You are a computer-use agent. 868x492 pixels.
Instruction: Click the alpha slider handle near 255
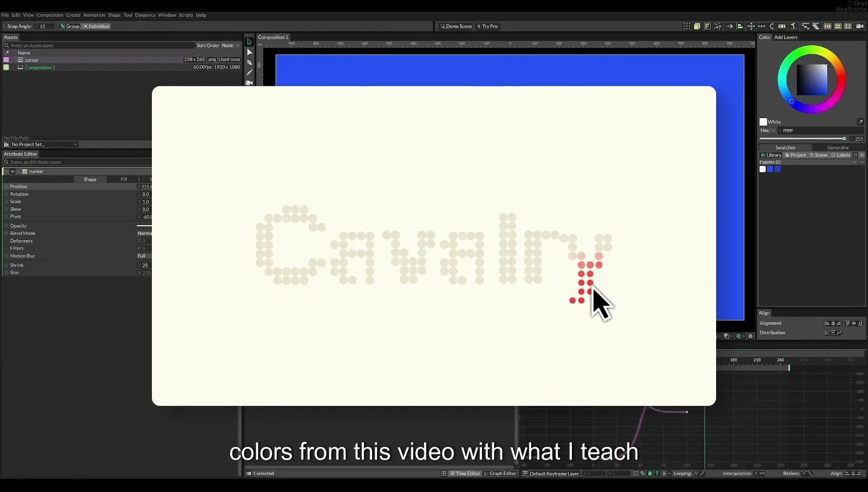(844, 139)
